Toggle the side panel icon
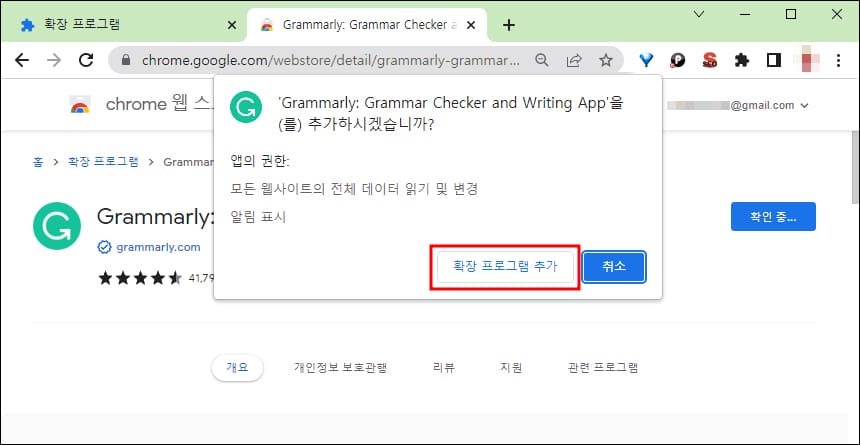The image size is (860, 445). pyautogui.click(x=774, y=60)
